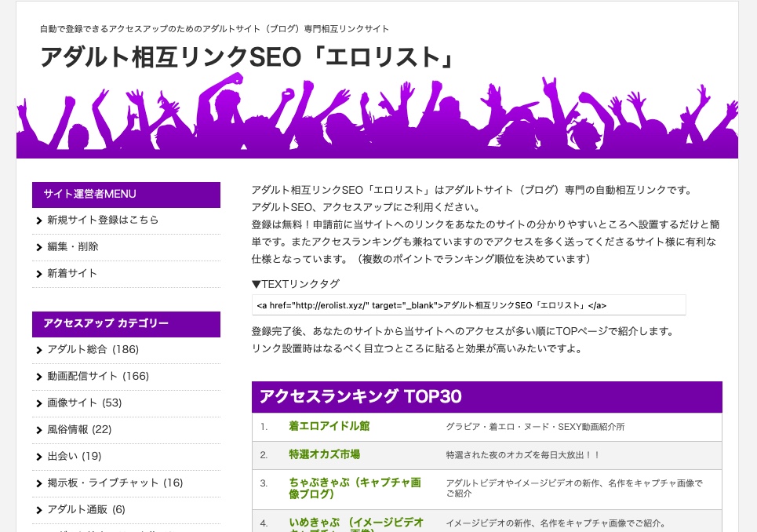Click the arrow icon beside 画像サイト

(x=39, y=403)
